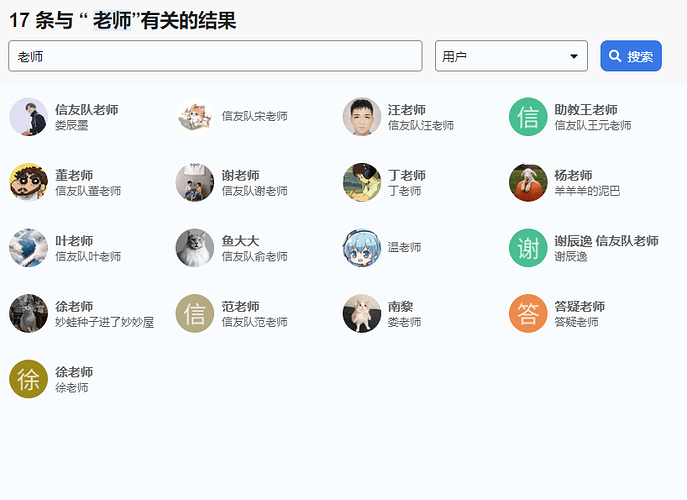Click subtitle 羊羊羊的泥巴
This screenshot has width=687, height=500.
click(587, 191)
